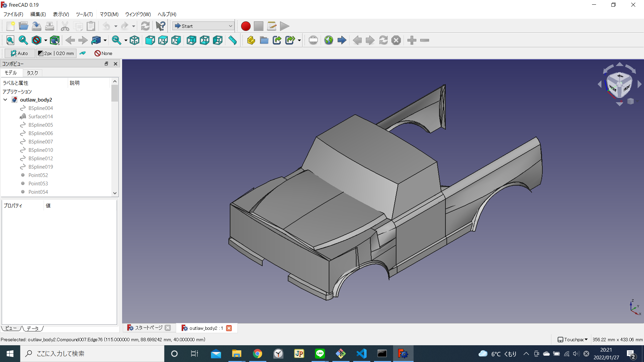The width and height of the screenshot is (644, 362).
Task: Open the ファイル(F) menu
Action: (13, 14)
